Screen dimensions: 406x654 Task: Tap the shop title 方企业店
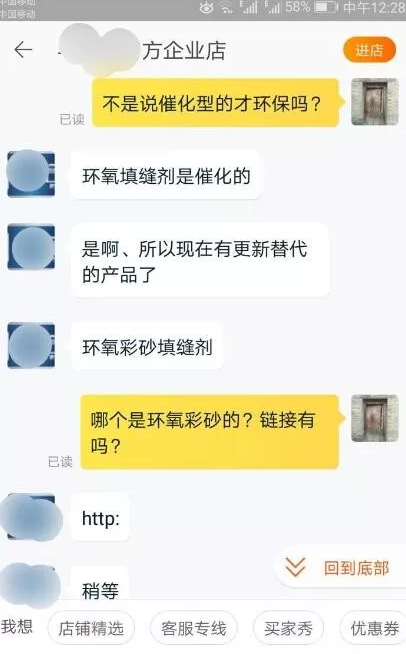[x=184, y=50]
